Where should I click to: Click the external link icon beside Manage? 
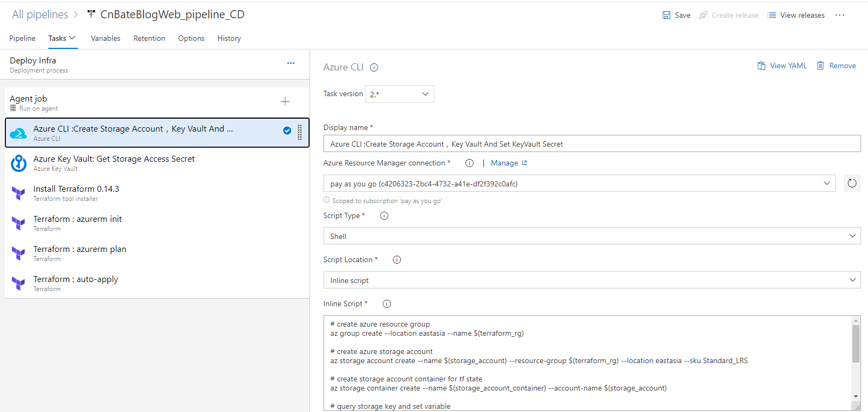[525, 163]
